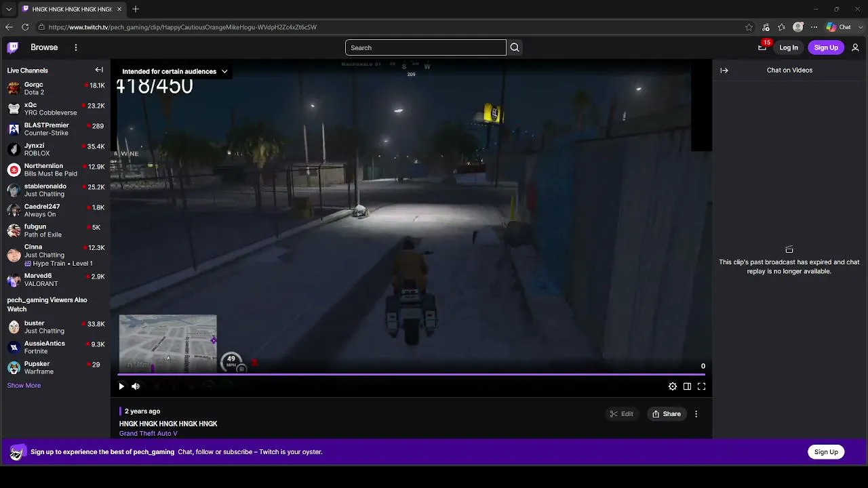Click the clip title HNGK HNGK text
Screen dimensions: 868x488
click(168, 424)
